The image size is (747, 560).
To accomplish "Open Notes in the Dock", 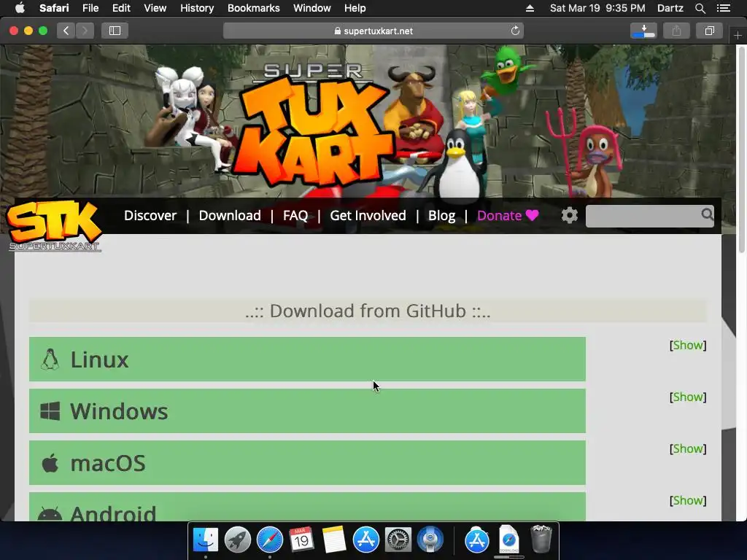I will tap(333, 540).
